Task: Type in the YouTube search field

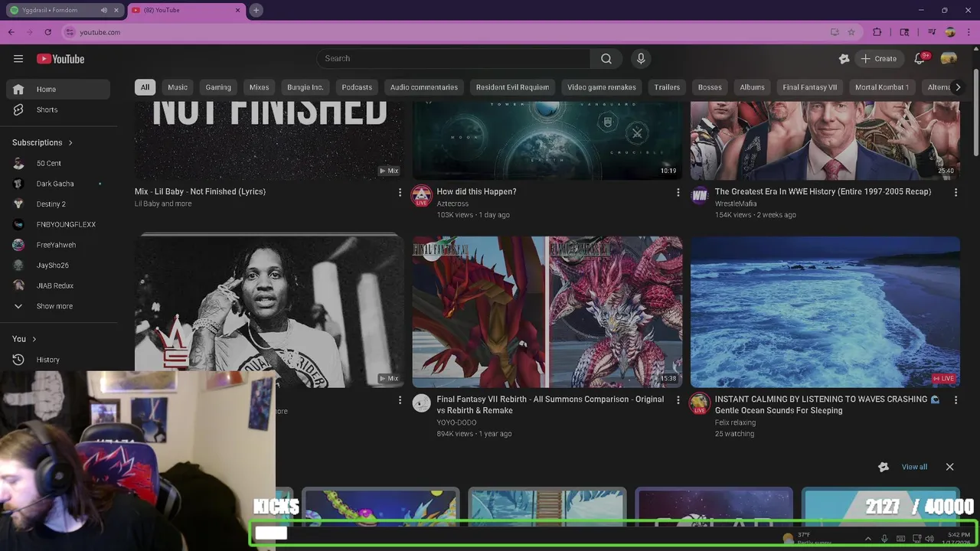Action: (453, 58)
